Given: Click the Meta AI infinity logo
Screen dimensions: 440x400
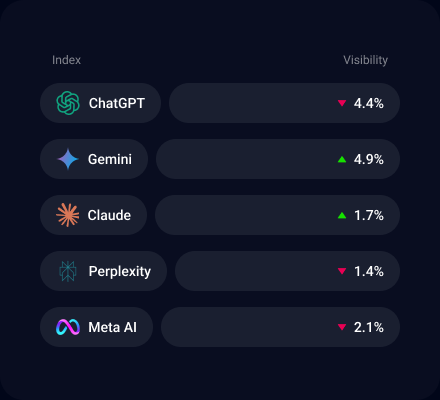Looking at the screenshot, I should pos(68,327).
